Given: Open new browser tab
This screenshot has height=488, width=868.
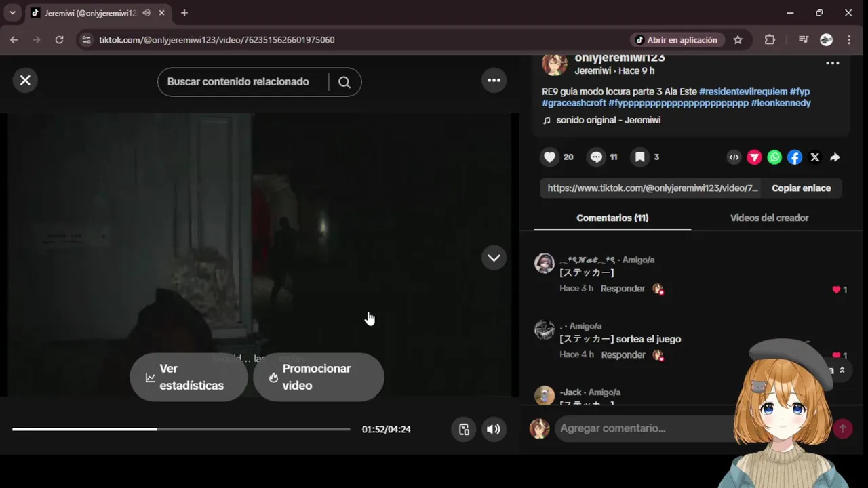Looking at the screenshot, I should pos(184,13).
